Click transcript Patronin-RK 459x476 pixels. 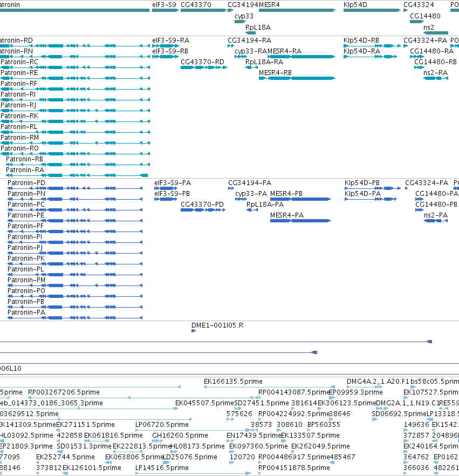coord(75,121)
